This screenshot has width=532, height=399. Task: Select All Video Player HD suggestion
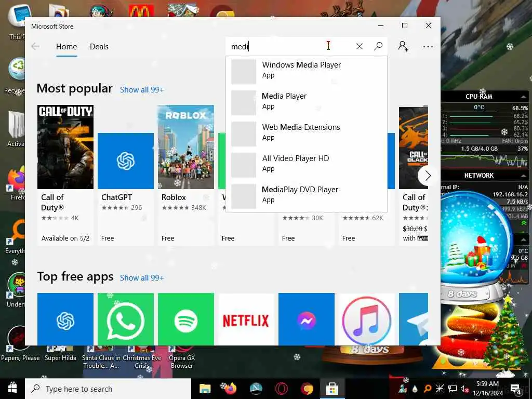click(x=307, y=165)
